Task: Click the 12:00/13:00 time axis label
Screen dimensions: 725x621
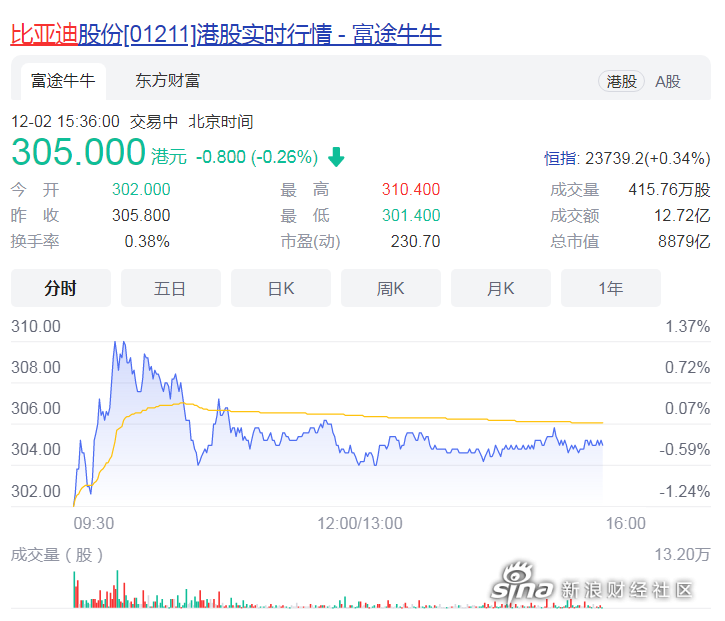Action: (x=360, y=523)
